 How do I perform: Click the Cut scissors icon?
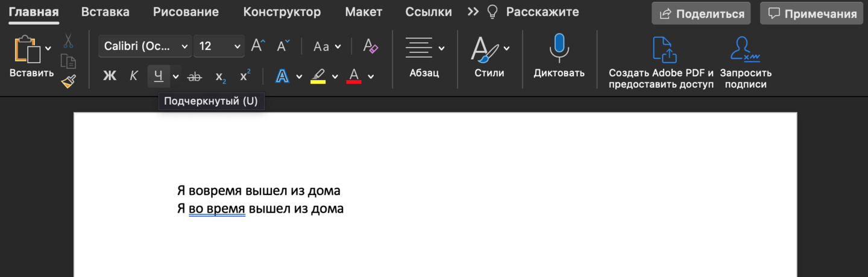[x=68, y=42]
